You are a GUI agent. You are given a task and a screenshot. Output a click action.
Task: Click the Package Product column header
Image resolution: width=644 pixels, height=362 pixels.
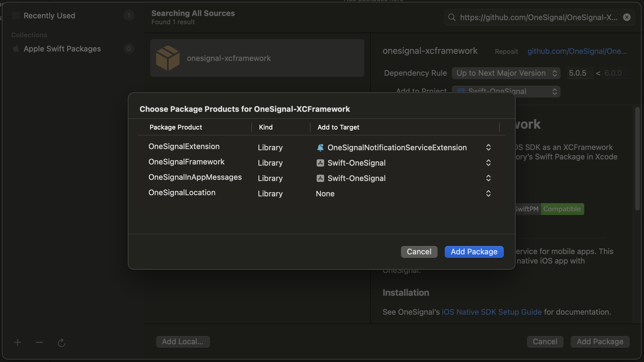pyautogui.click(x=176, y=127)
